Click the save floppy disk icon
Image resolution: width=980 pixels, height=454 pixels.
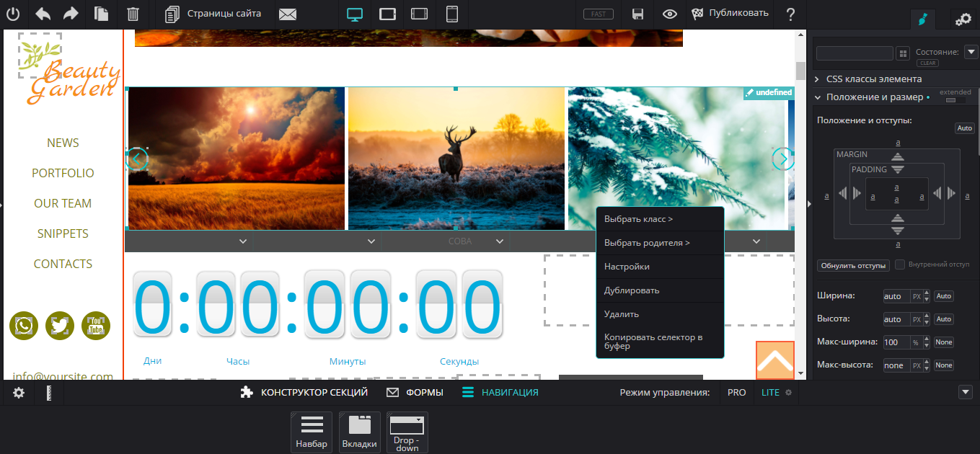[x=637, y=14]
